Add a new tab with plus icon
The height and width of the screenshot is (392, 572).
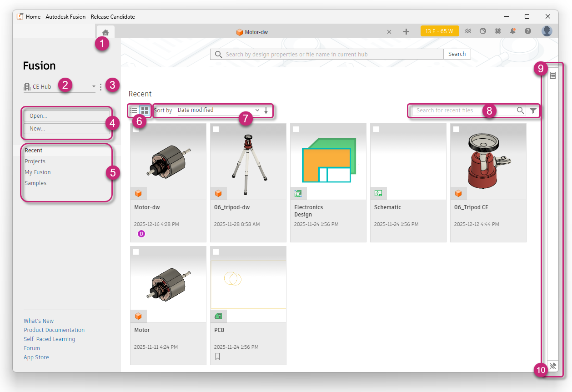pos(406,31)
